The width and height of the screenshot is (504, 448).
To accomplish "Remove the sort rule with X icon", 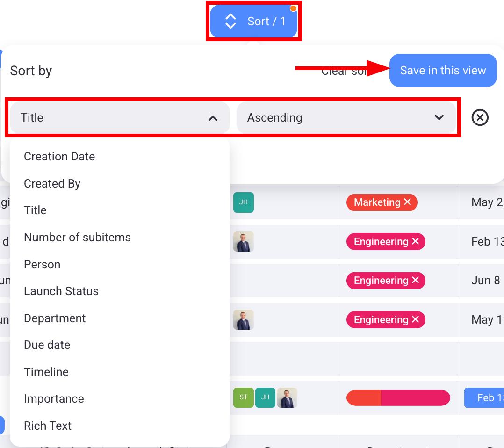I will click(480, 117).
